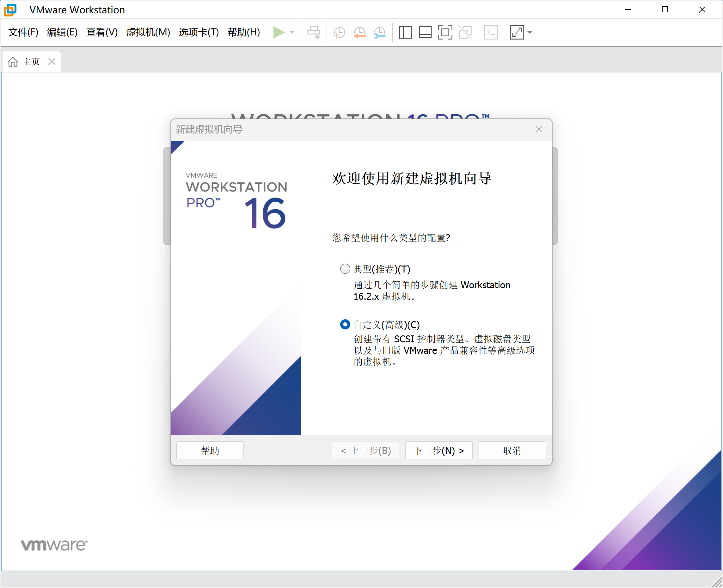The height and width of the screenshot is (588, 723).
Task: Open the stretch display dropdown arrow
Action: tap(530, 33)
